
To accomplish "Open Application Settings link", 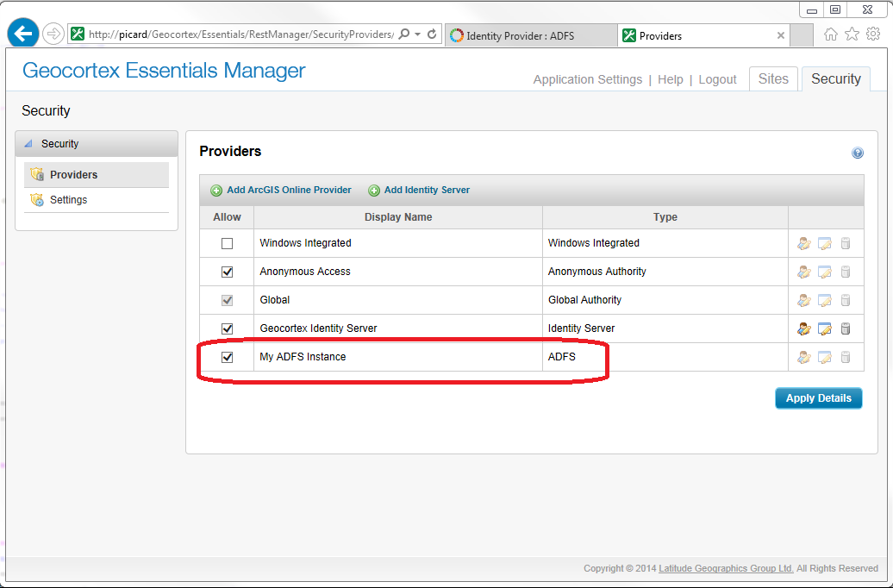I will click(x=587, y=79).
